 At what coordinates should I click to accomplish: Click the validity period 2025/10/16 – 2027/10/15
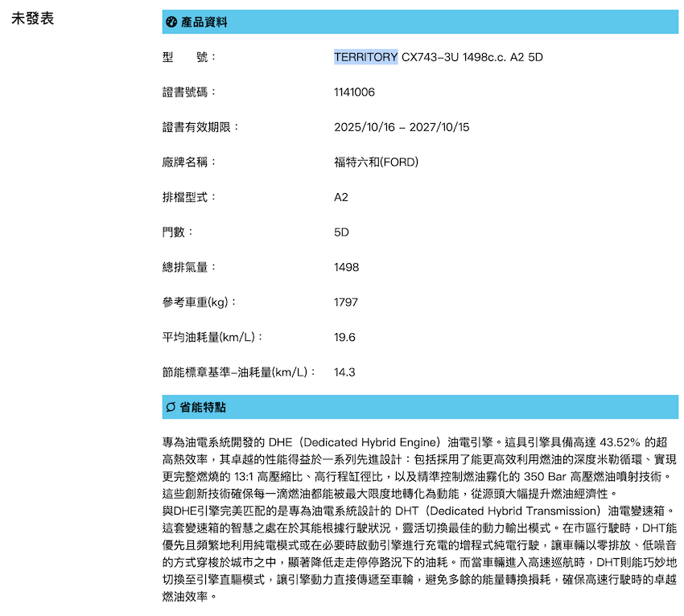tap(402, 127)
